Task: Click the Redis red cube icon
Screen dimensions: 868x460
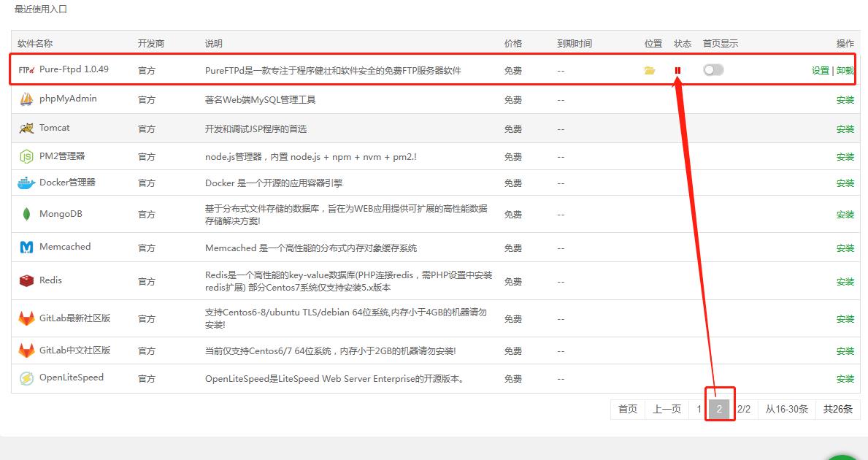Action: [26, 281]
